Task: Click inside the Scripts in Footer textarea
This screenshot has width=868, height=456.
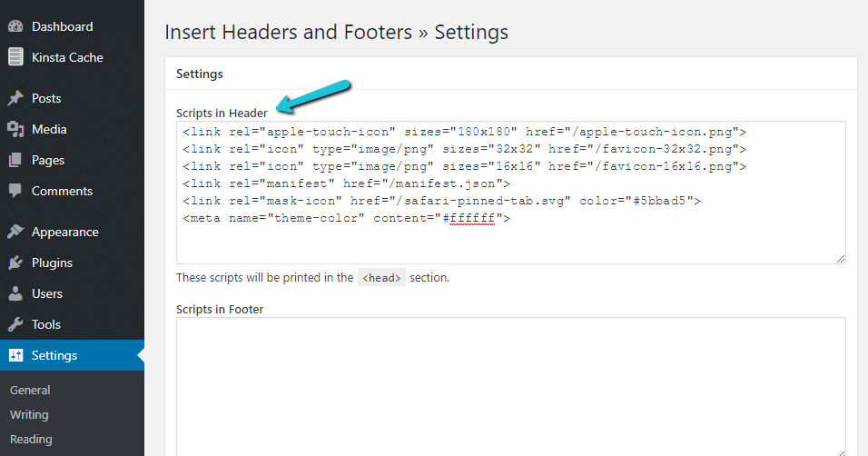Action: click(510, 382)
